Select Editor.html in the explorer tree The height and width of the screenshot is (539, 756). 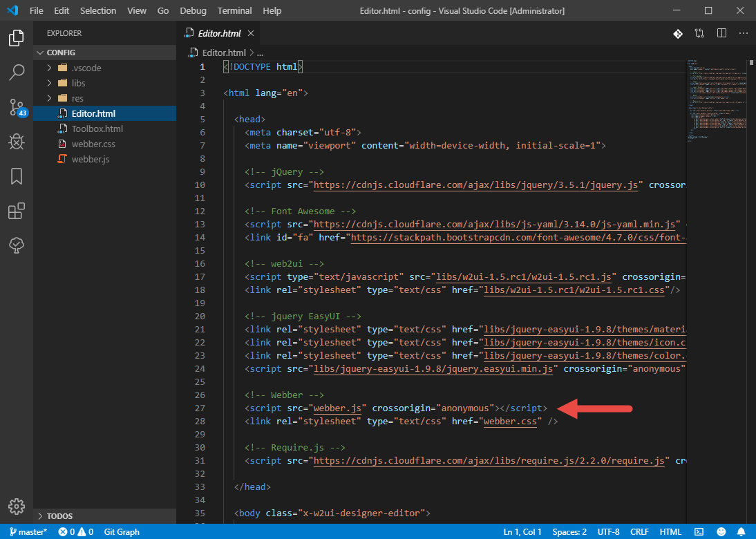tap(104, 113)
